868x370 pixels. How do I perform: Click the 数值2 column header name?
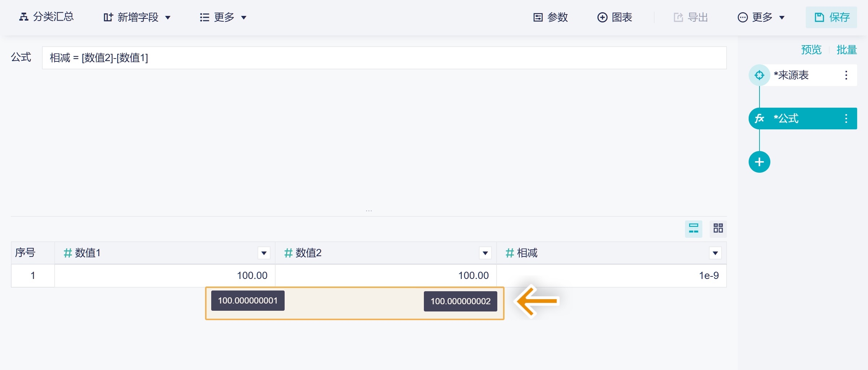pyautogui.click(x=309, y=253)
